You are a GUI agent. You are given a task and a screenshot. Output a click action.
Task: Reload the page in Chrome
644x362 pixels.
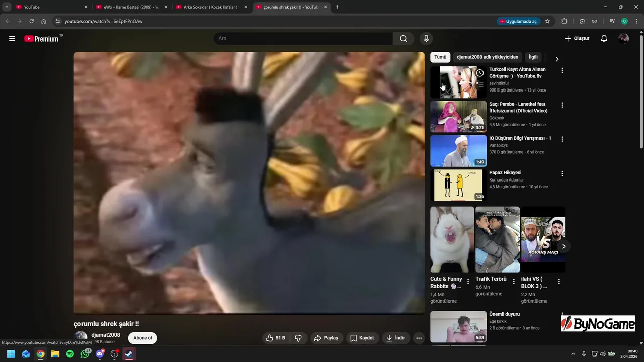31,21
